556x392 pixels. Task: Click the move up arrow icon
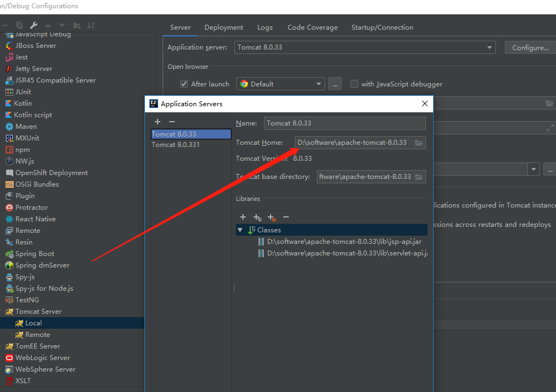tap(48, 25)
